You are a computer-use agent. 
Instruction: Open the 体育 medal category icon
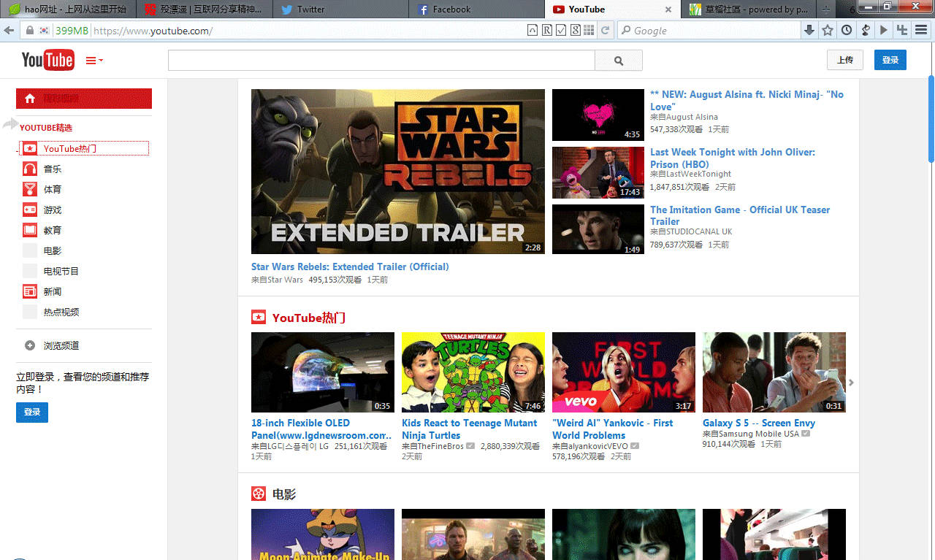pos(30,189)
